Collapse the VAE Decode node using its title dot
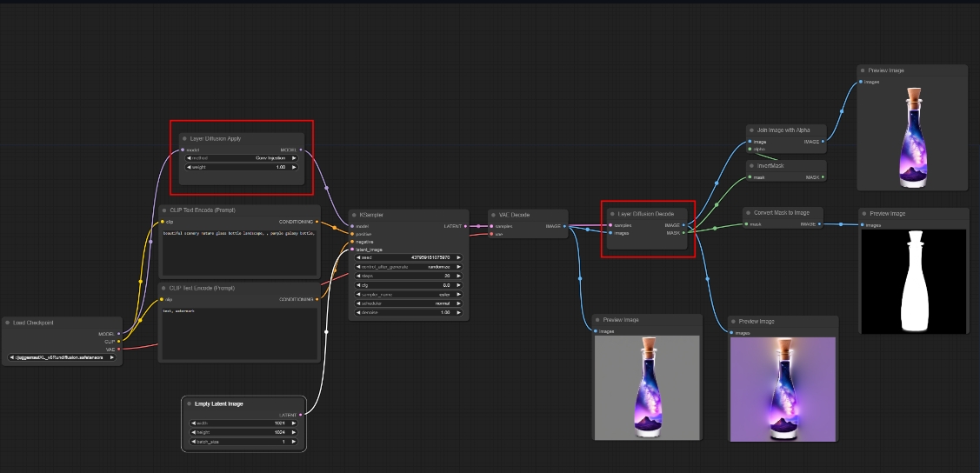 tap(492, 215)
